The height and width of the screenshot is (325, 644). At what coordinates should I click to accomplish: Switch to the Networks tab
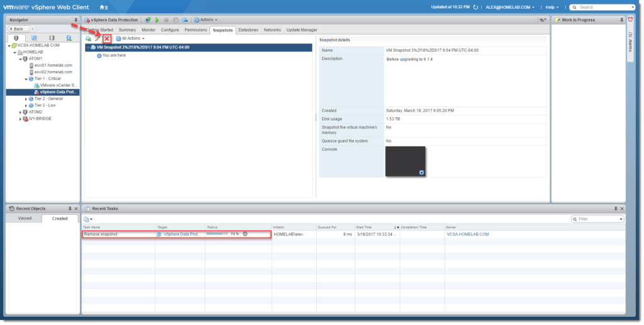(x=272, y=30)
